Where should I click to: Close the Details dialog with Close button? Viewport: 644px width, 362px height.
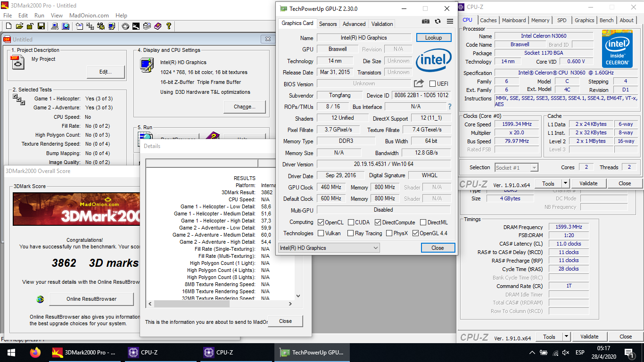pyautogui.click(x=285, y=321)
